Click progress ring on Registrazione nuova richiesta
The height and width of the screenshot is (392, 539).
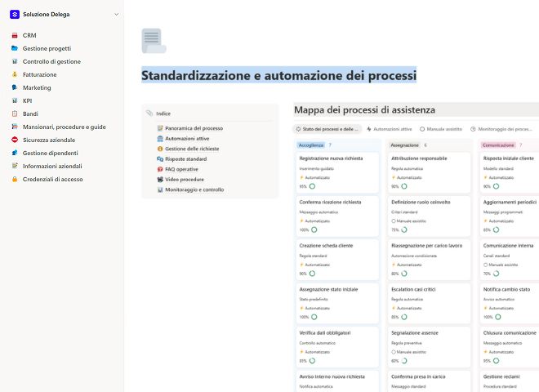pyautogui.click(x=312, y=186)
